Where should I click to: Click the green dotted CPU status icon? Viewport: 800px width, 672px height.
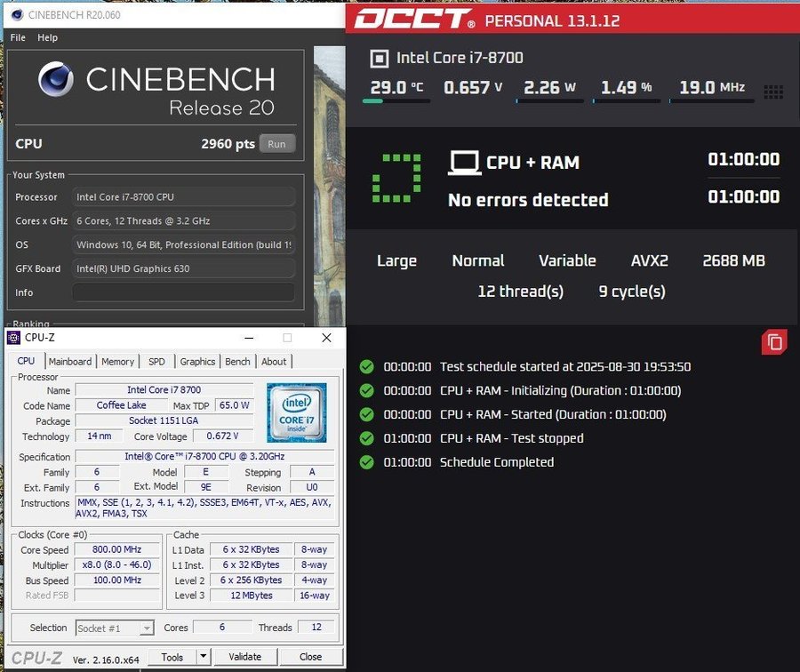tap(396, 178)
